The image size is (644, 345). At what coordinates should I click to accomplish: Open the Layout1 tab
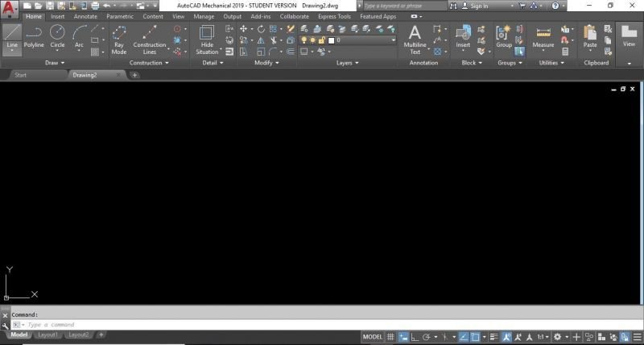[x=47, y=335]
